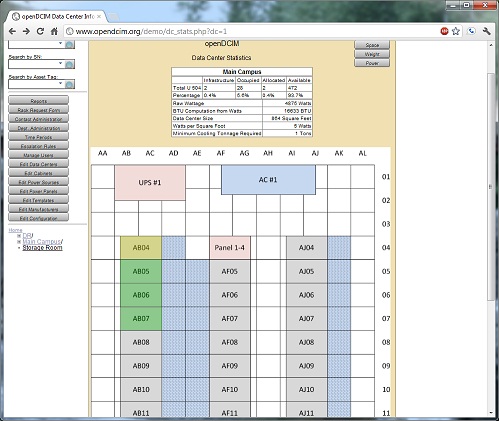Open the topmost search field dropdown arrow
499x421 pixels.
pos(60,43)
